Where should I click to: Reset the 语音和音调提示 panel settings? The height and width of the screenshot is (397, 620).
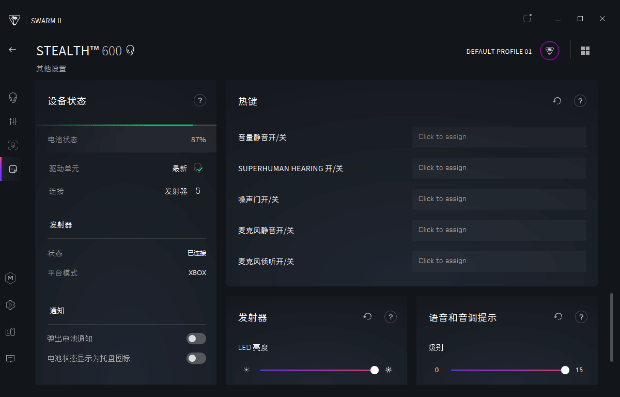click(x=558, y=316)
